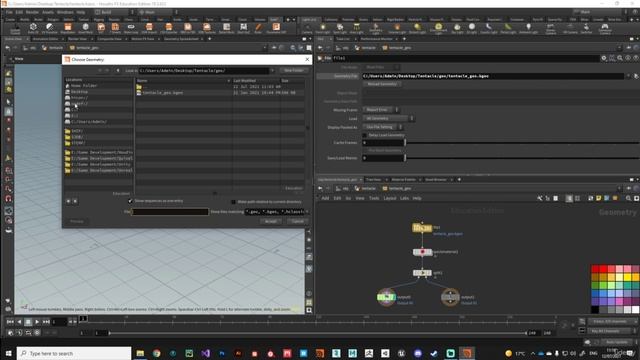
Task: Open the Load dropdown showing All Geometry
Action: pos(388,118)
